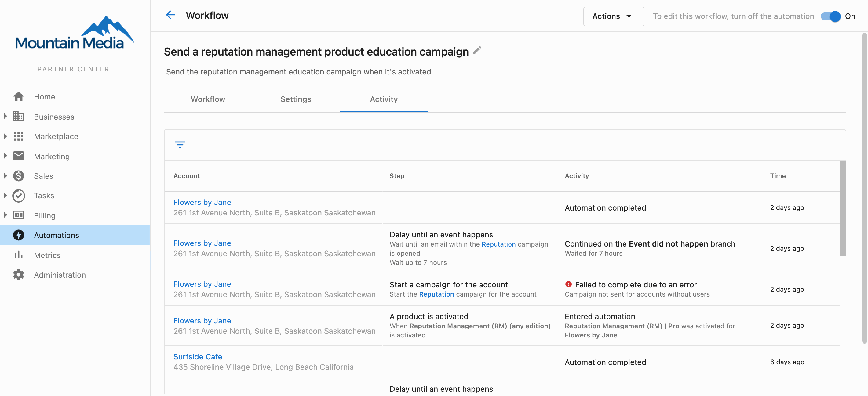Click the Step column header

tap(397, 176)
